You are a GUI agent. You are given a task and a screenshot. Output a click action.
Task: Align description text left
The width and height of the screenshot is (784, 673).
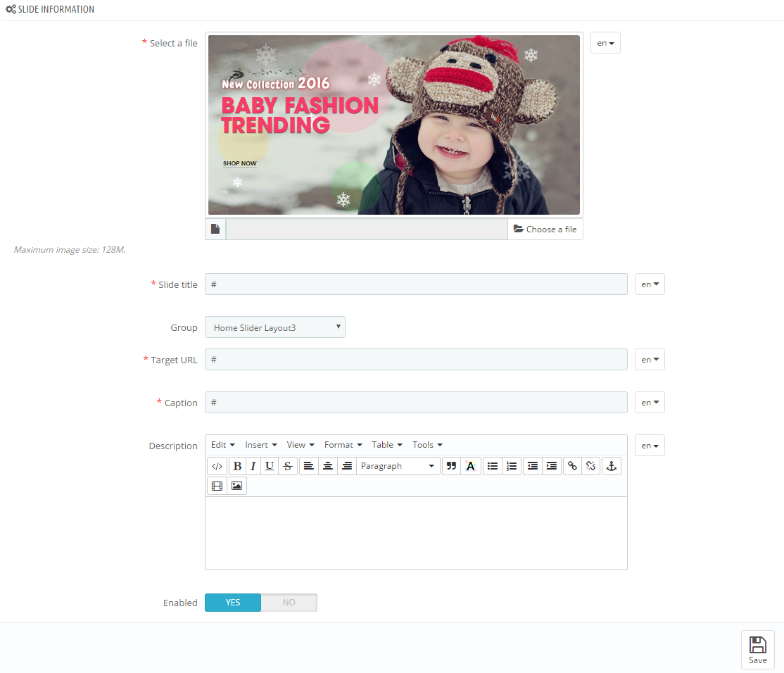(309, 466)
